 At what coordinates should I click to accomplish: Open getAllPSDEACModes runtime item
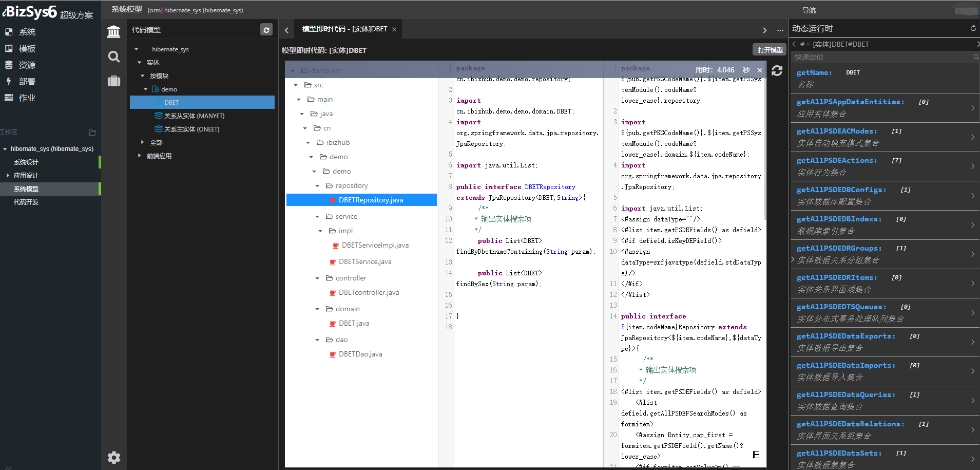pyautogui.click(x=885, y=137)
